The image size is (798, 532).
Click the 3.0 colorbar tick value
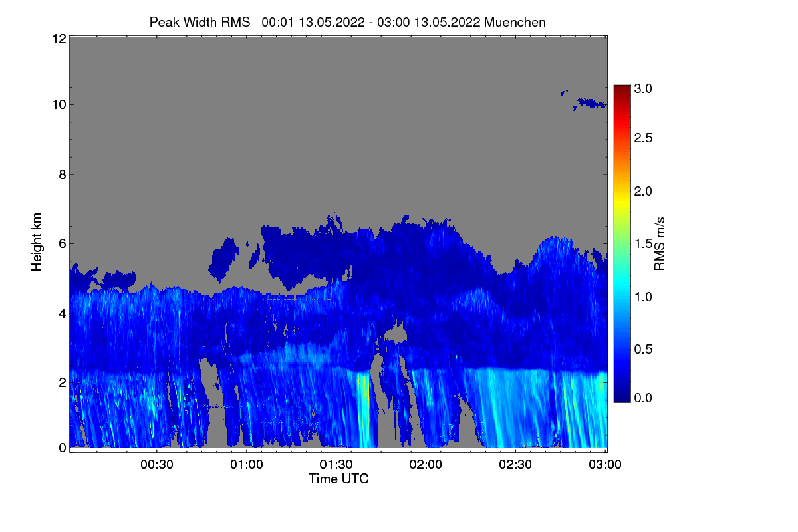click(x=644, y=88)
